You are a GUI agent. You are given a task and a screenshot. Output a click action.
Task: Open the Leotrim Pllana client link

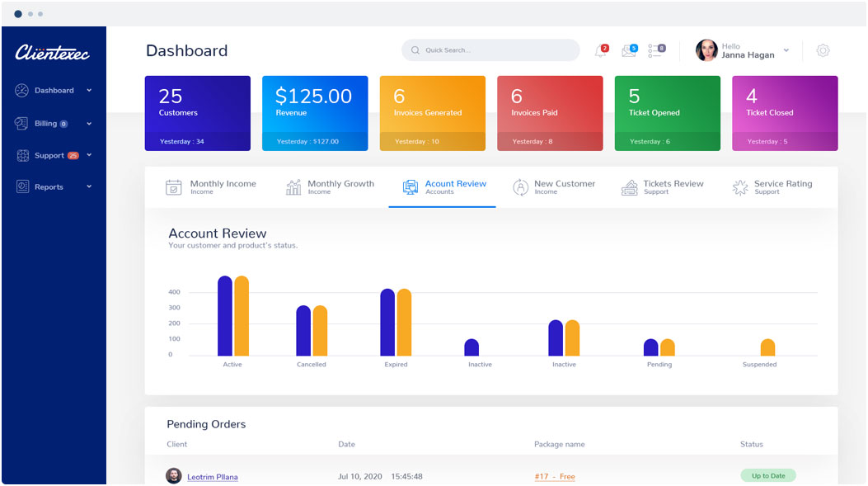[212, 477]
